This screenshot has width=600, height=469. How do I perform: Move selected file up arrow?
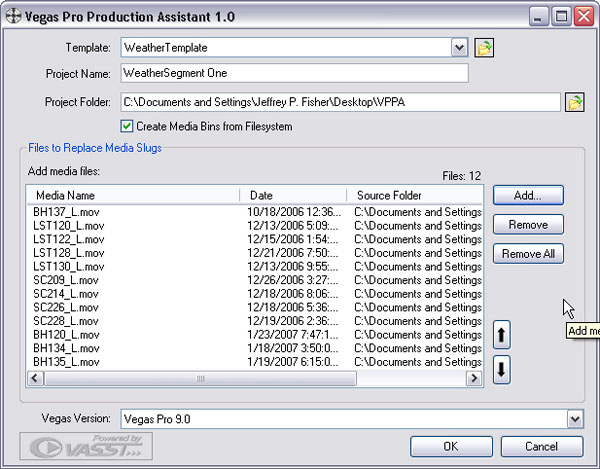[x=501, y=335]
